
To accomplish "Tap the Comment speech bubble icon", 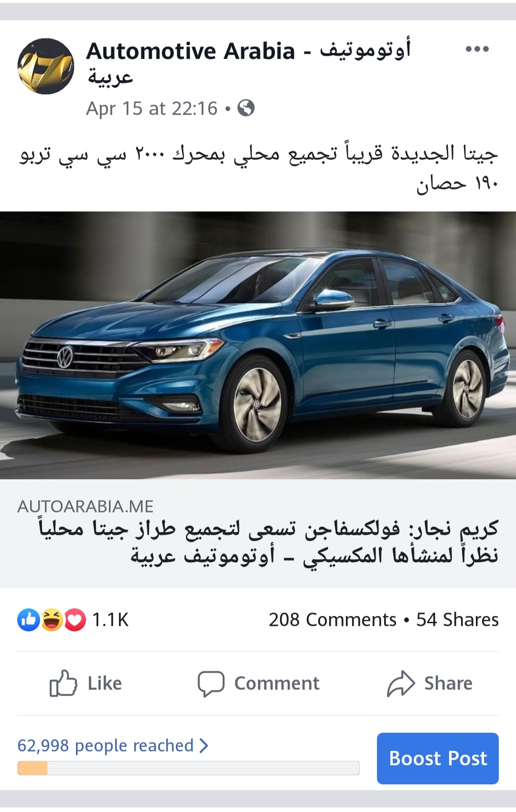I will [x=211, y=683].
